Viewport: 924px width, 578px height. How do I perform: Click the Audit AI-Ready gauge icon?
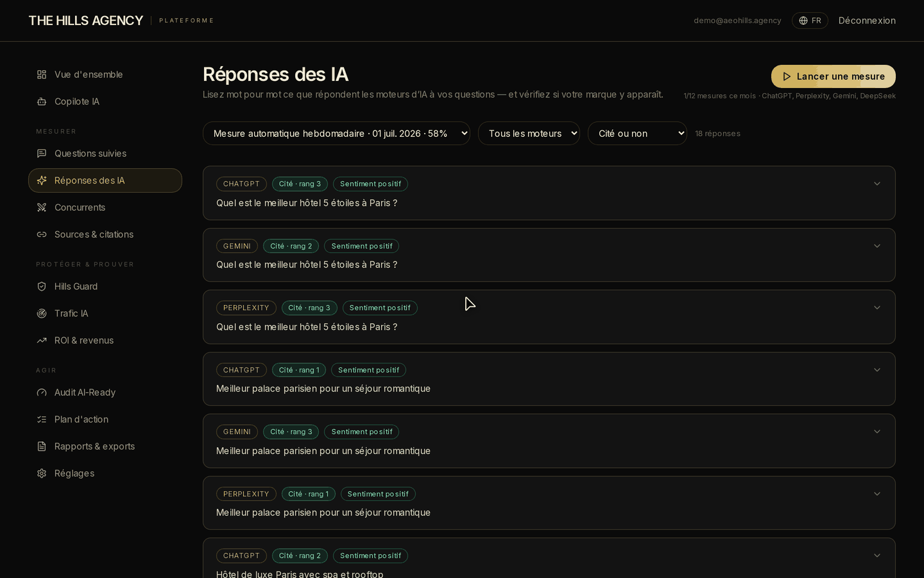[x=42, y=392]
